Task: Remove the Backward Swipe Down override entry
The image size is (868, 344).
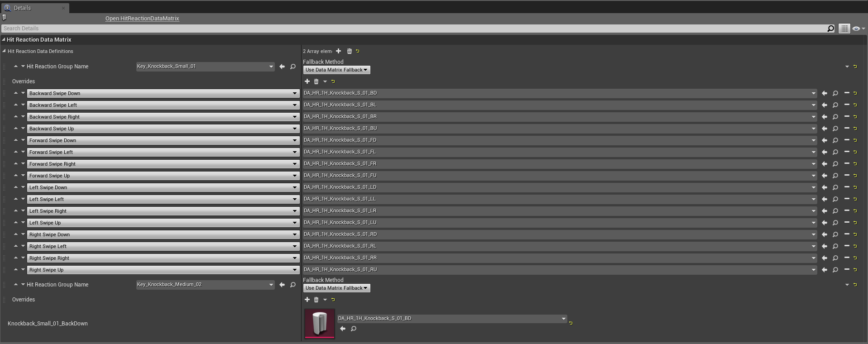Action: tap(846, 93)
